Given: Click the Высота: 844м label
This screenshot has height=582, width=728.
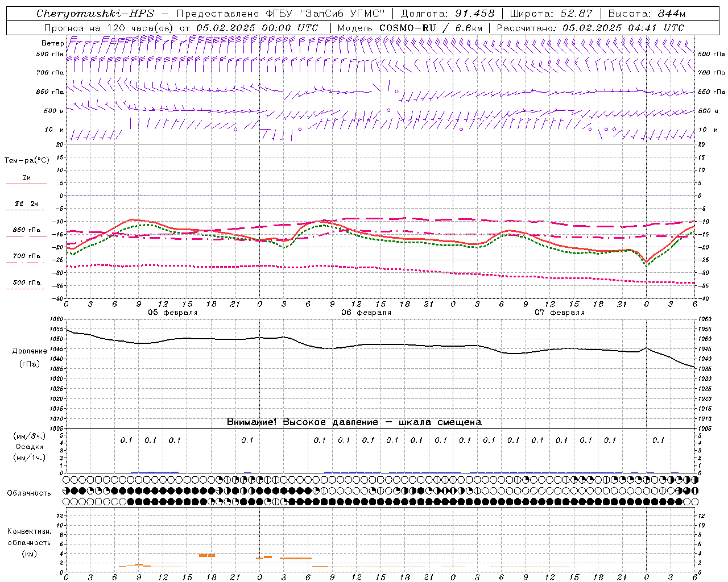Looking at the screenshot, I should click(x=647, y=14).
